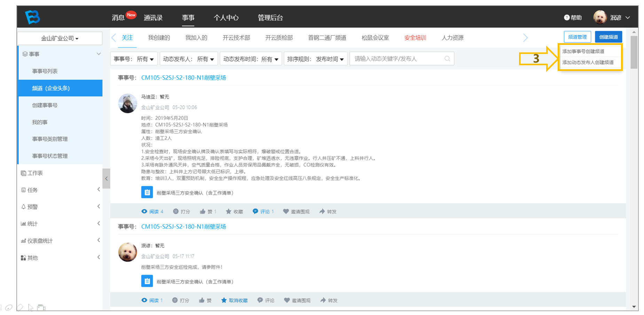Click the 频道管理 button
Screen dimensions: 644x315
[x=577, y=37]
